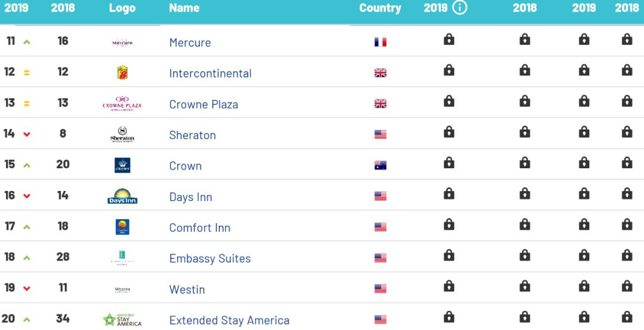Sort by the Name column header
The width and height of the screenshot is (644, 330).
(x=184, y=8)
